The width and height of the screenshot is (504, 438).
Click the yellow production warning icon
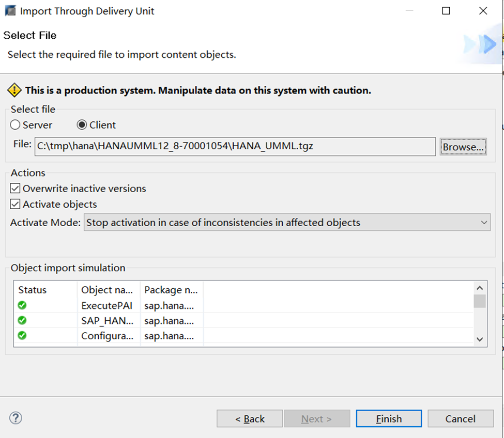(14, 90)
